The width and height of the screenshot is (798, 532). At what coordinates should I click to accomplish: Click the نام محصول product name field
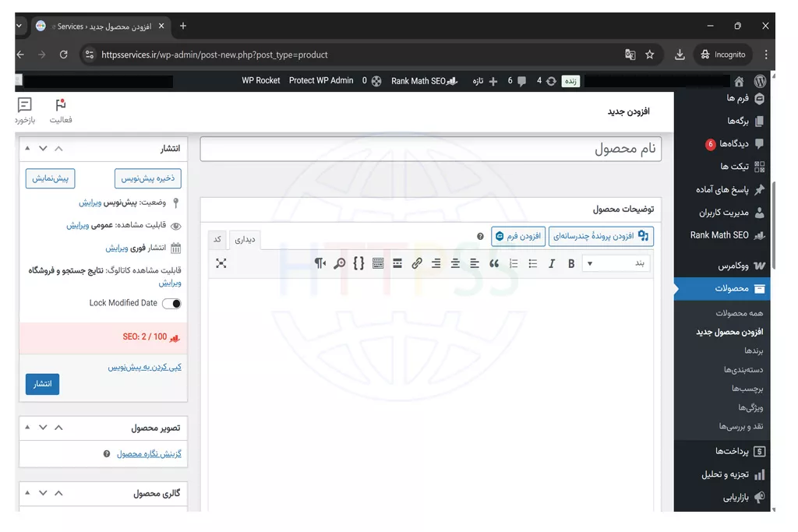pyautogui.click(x=430, y=149)
